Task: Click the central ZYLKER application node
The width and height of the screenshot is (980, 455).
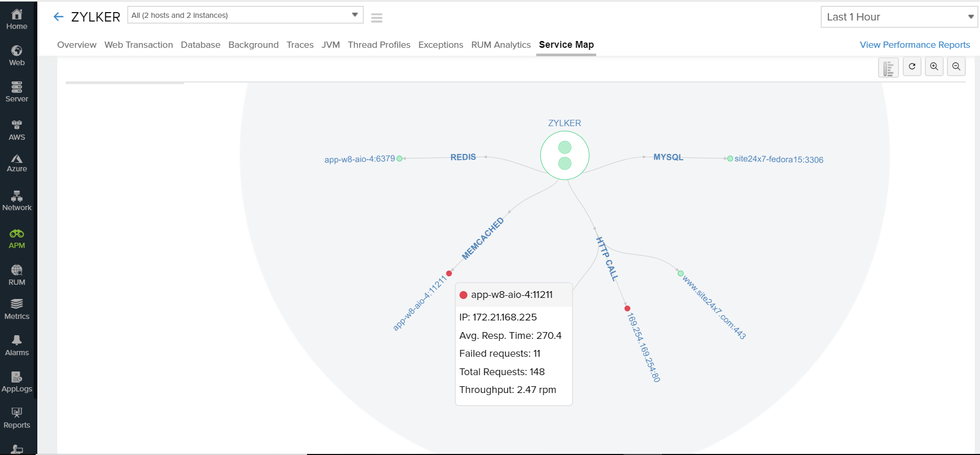Action: click(x=565, y=156)
